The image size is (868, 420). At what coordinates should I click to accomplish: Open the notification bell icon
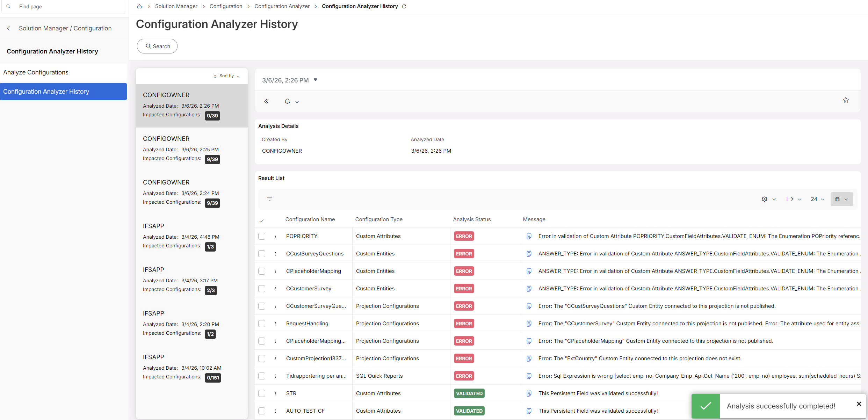coord(287,101)
